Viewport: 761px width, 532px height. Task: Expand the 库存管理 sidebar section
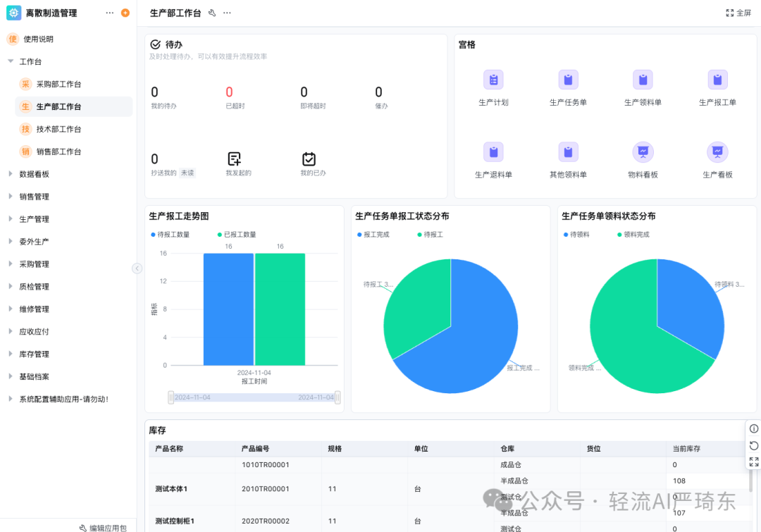33,354
